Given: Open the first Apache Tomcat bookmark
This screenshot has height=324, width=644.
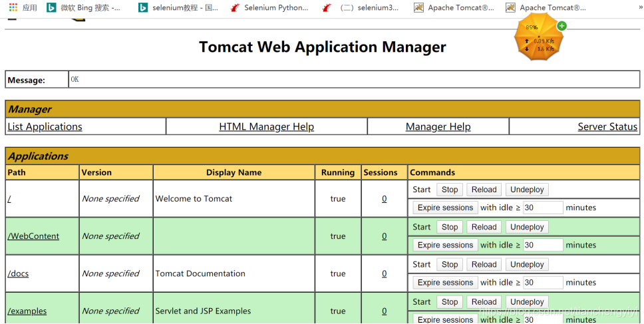Looking at the screenshot, I should click(454, 7).
